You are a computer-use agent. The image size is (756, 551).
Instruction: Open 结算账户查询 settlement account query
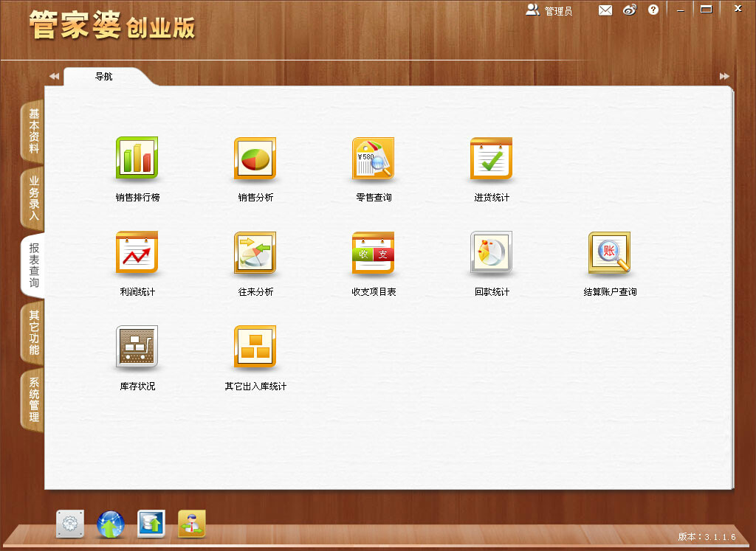coord(609,253)
